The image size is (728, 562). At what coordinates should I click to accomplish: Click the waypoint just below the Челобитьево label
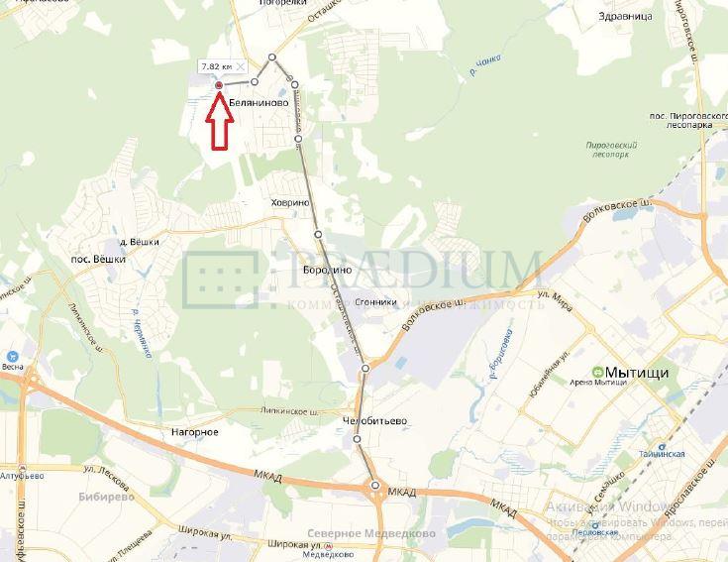[x=357, y=439]
